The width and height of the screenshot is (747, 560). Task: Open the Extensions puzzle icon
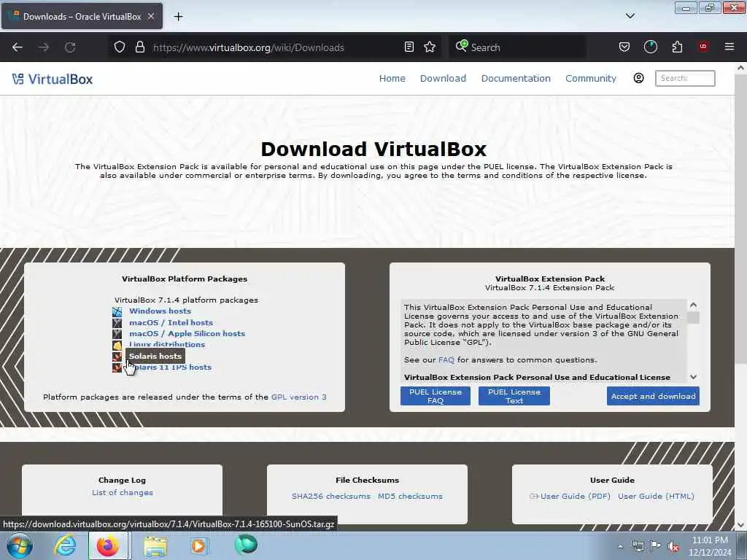[x=677, y=47]
